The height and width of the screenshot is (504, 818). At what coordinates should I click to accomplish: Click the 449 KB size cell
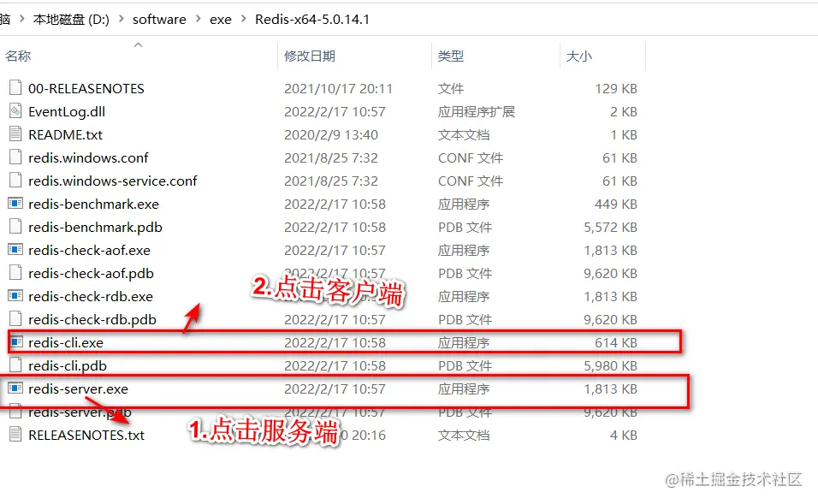pos(616,204)
